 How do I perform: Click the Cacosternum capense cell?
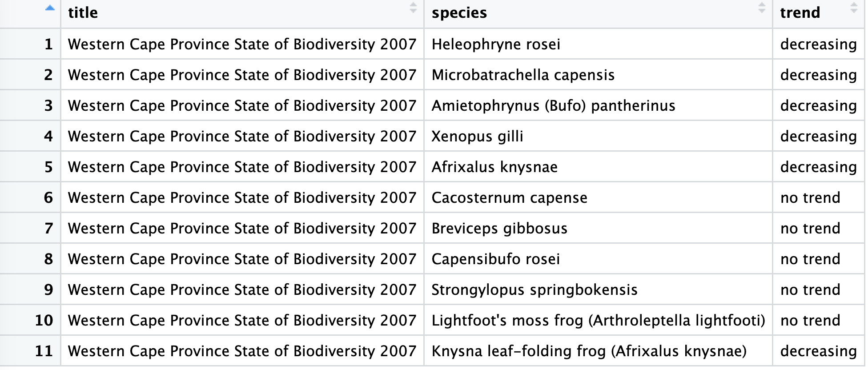tap(509, 197)
